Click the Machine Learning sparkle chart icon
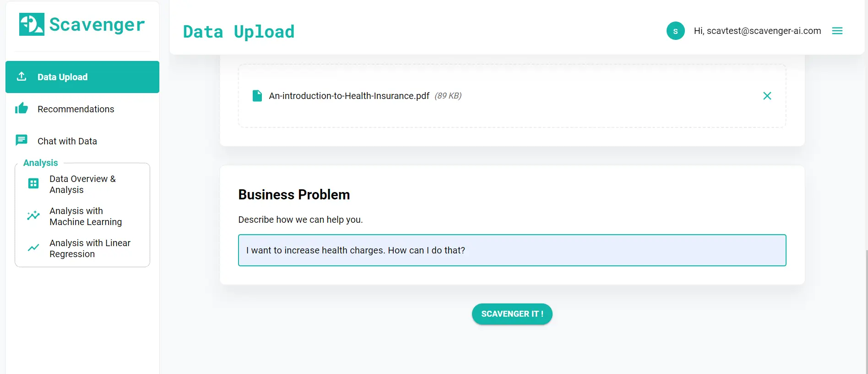868x374 pixels. [33, 216]
